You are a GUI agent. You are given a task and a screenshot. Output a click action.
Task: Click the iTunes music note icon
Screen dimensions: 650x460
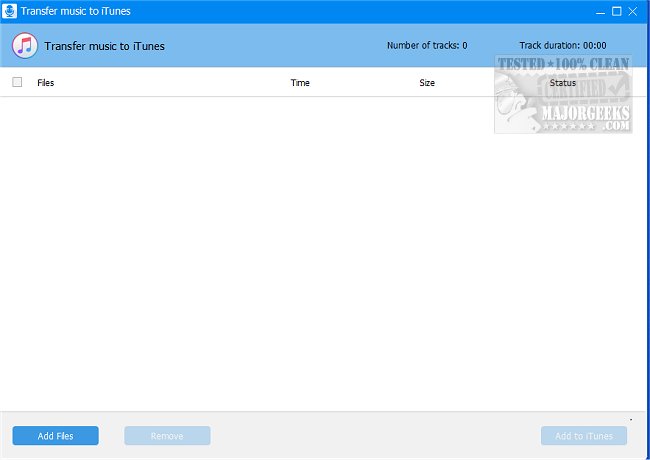[25, 46]
